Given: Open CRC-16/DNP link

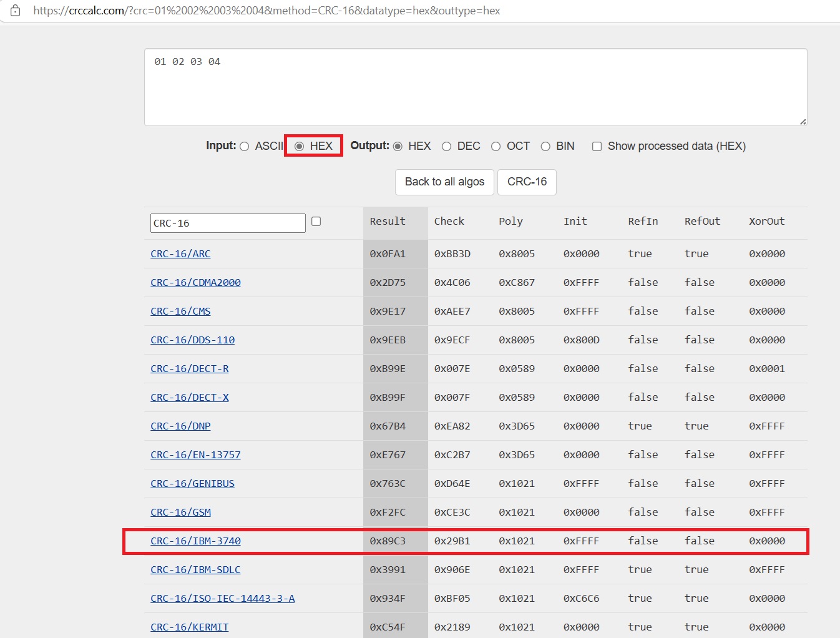Looking at the screenshot, I should pyautogui.click(x=180, y=426).
